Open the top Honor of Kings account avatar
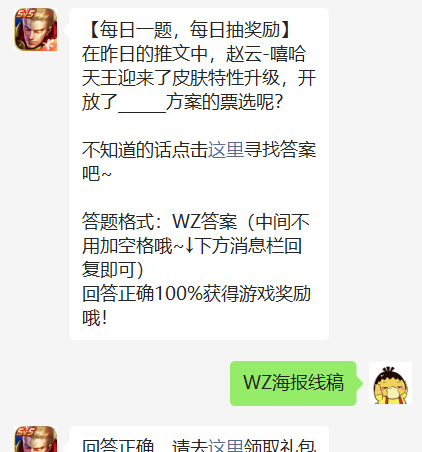Viewport: 422px width, 452px height. pyautogui.click(x=36, y=30)
